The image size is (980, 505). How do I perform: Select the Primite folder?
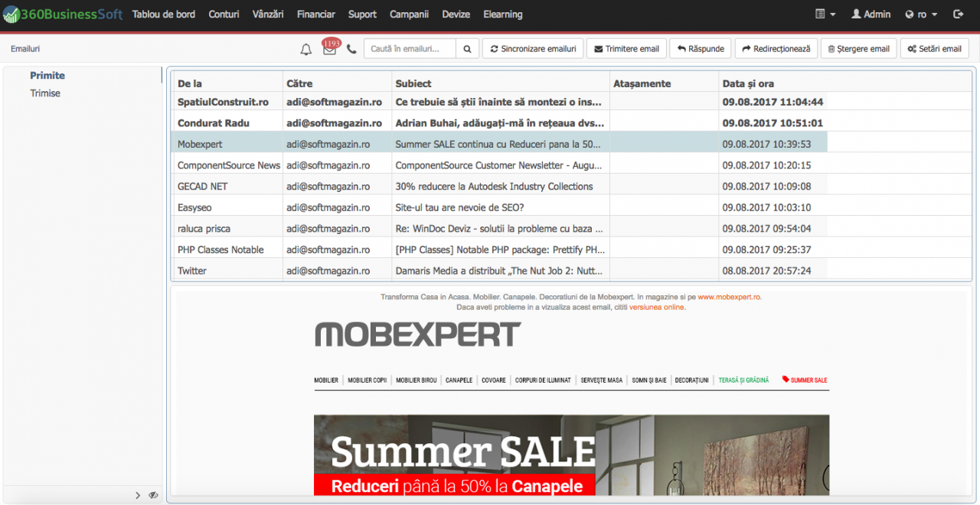(47, 76)
